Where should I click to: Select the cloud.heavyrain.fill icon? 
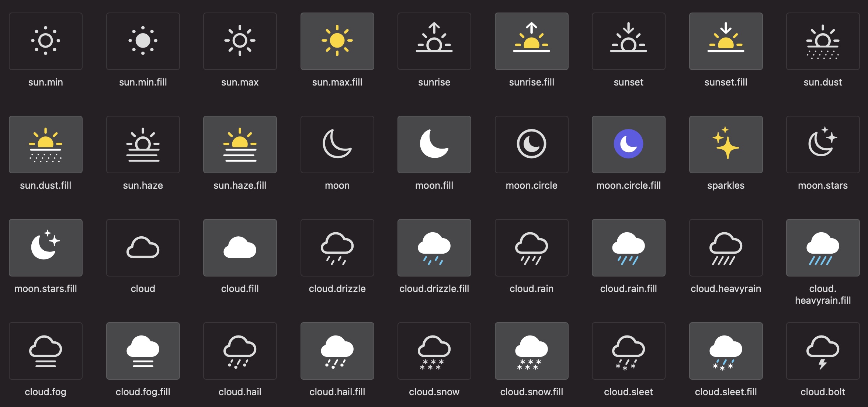(x=822, y=247)
